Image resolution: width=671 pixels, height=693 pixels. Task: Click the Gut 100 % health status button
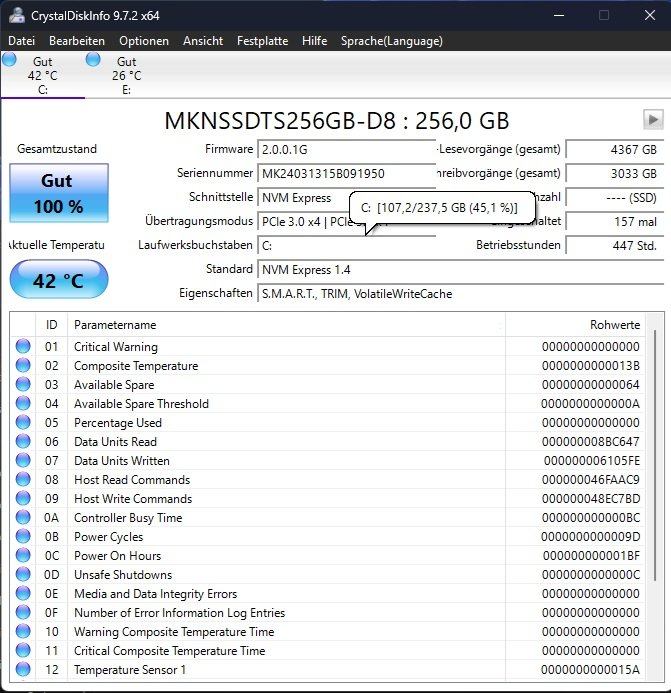(x=59, y=193)
